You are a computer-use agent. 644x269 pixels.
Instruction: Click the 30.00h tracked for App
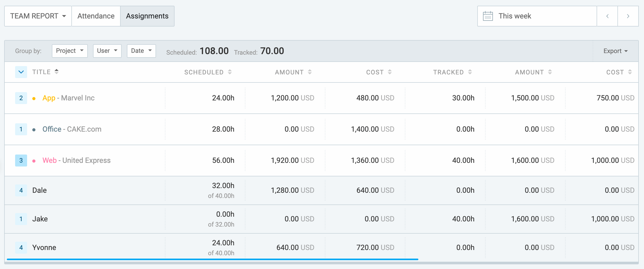pos(463,98)
